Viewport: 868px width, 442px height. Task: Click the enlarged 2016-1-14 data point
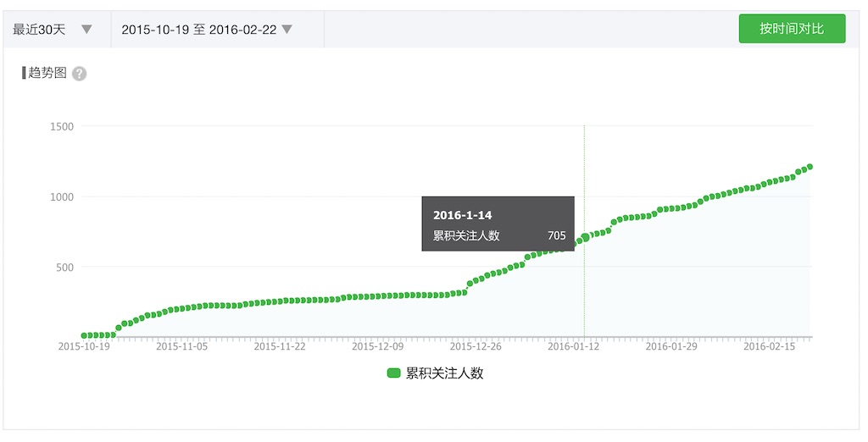click(x=585, y=238)
